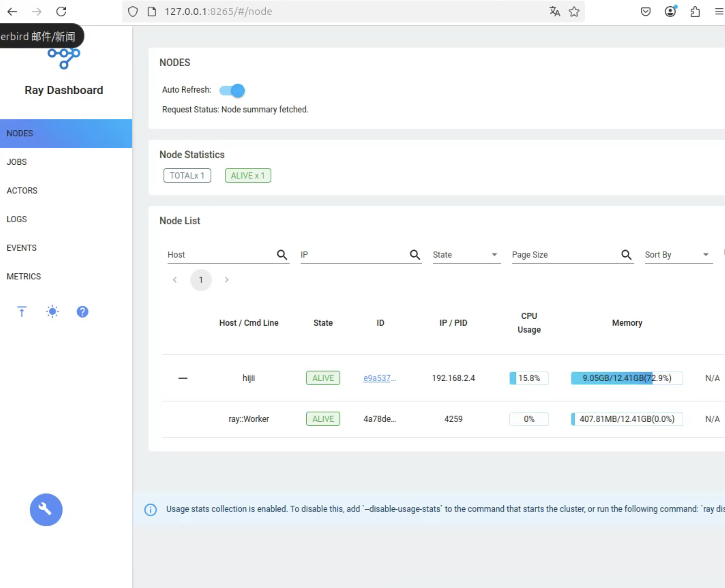
Task: Click the Page Size search magnifier icon
Action: [626, 254]
